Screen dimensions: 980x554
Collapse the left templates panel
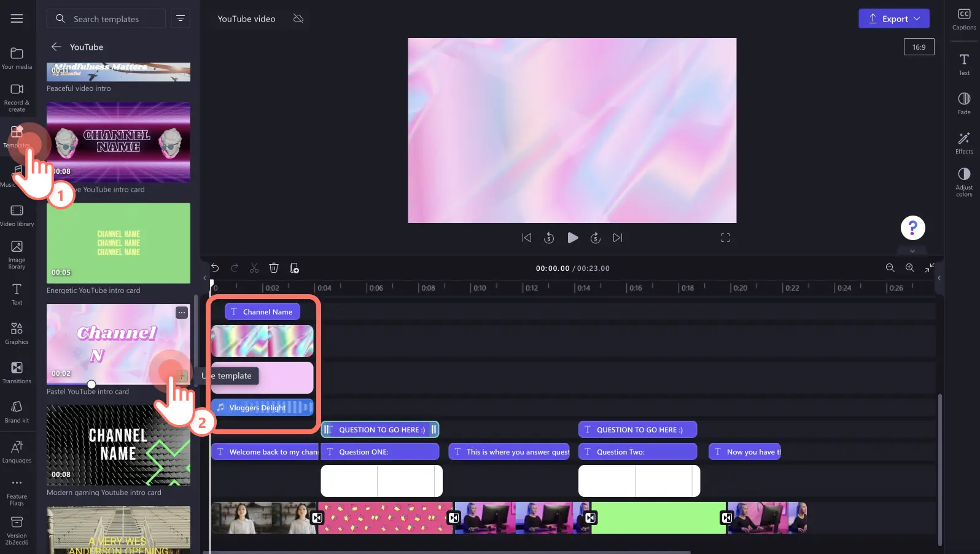[x=204, y=278]
